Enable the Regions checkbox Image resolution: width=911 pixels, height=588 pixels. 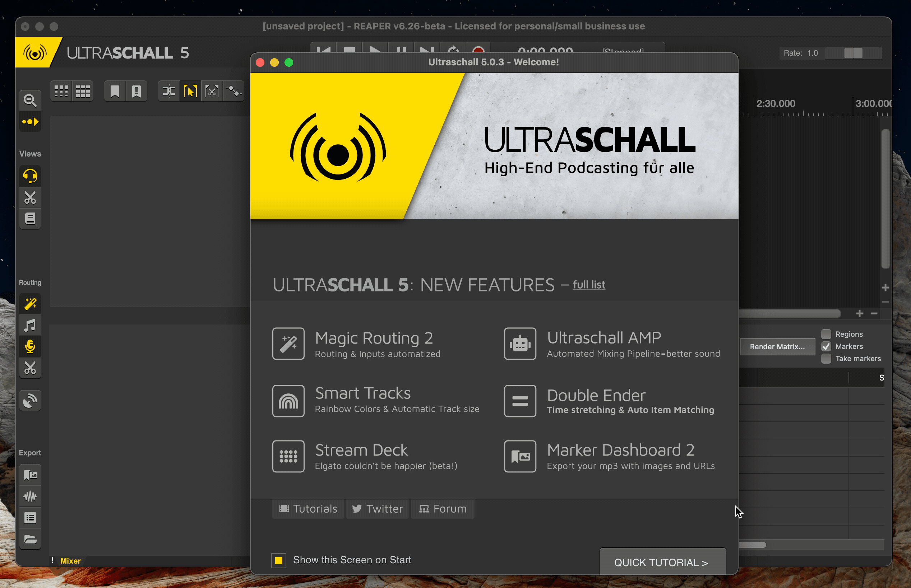click(x=827, y=333)
